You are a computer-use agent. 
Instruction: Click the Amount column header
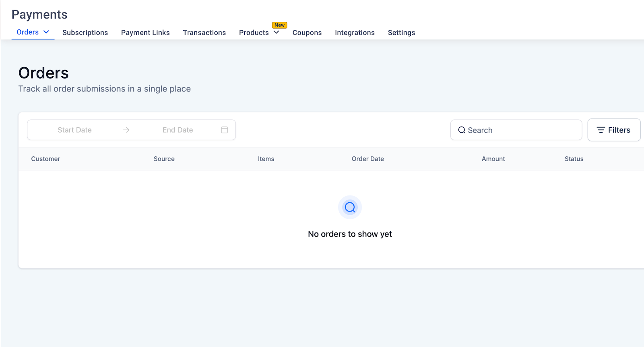click(x=493, y=159)
